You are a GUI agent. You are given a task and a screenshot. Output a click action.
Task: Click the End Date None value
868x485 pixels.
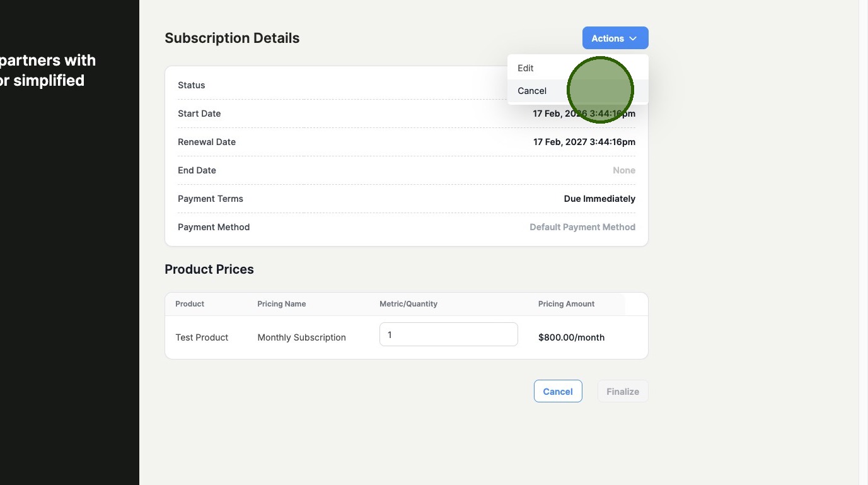pos(623,170)
